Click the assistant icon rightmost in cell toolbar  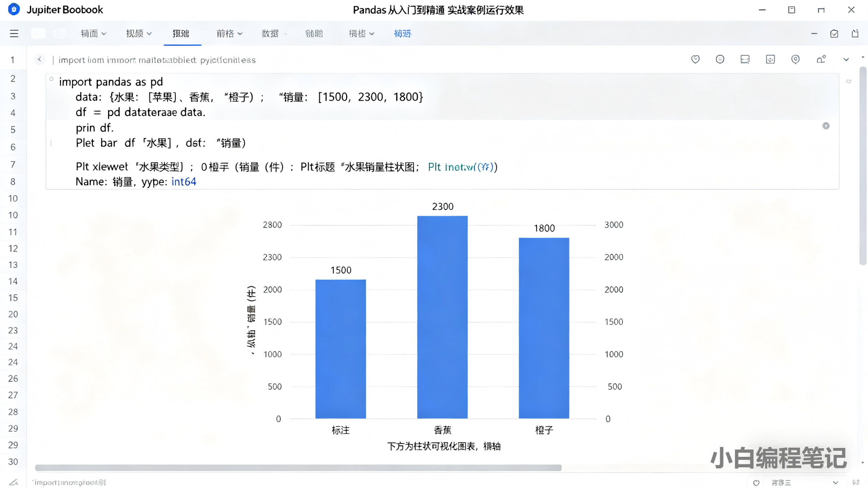(x=822, y=59)
